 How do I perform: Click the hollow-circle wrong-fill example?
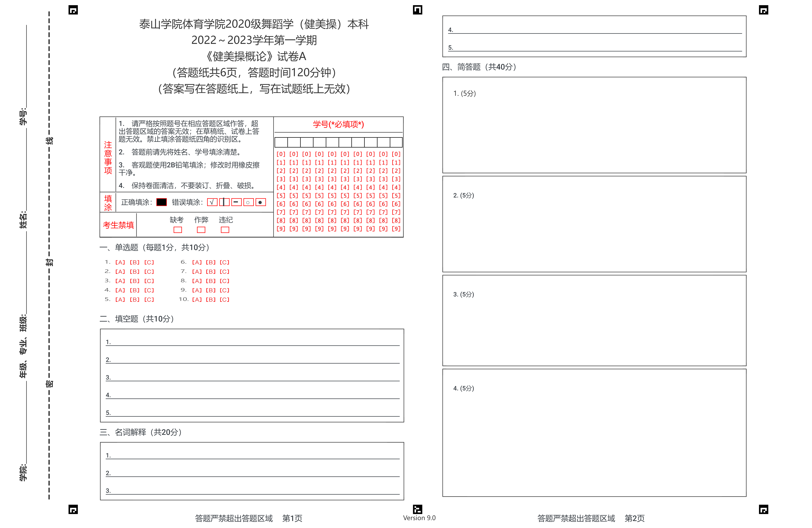point(248,202)
